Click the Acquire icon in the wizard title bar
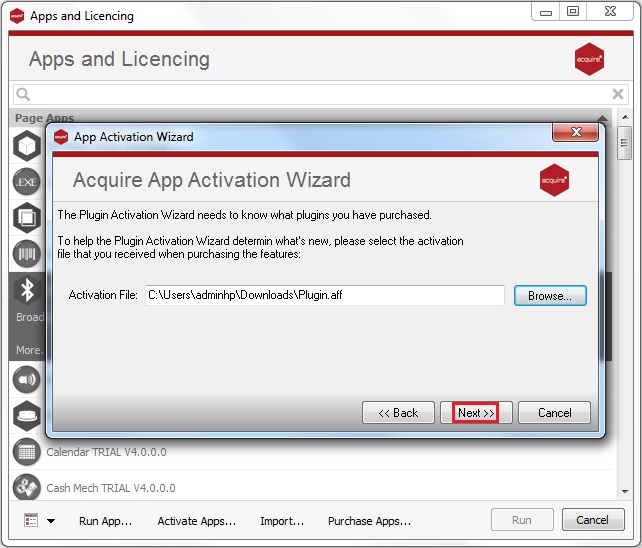 coord(61,137)
